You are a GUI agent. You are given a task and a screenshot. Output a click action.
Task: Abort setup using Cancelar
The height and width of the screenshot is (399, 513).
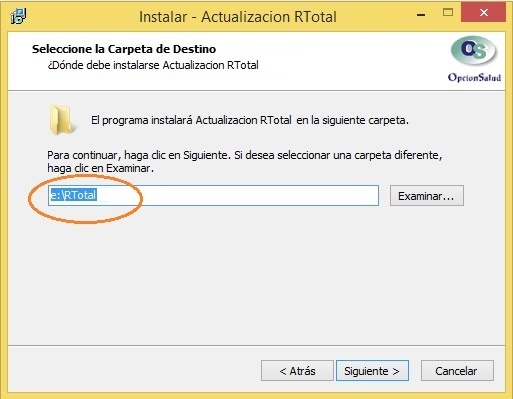[x=457, y=371]
